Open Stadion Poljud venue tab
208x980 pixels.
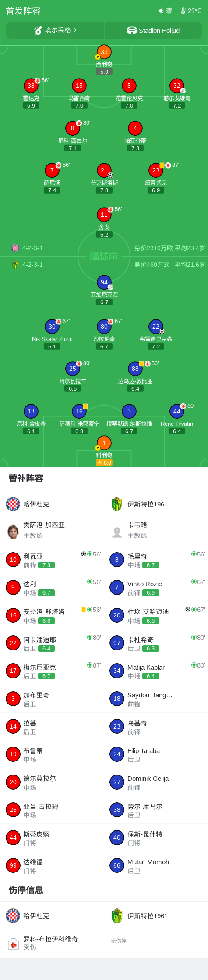point(153,30)
